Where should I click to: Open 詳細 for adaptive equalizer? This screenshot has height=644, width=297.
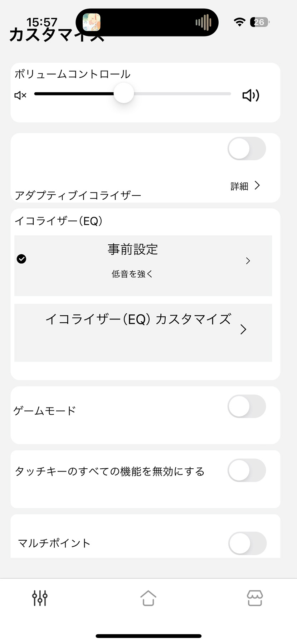tap(239, 186)
